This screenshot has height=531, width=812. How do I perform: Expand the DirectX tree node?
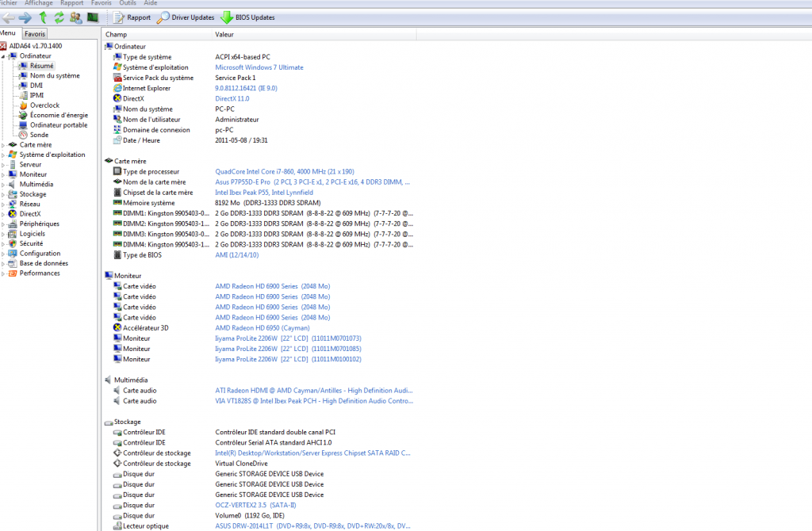tap(3, 214)
